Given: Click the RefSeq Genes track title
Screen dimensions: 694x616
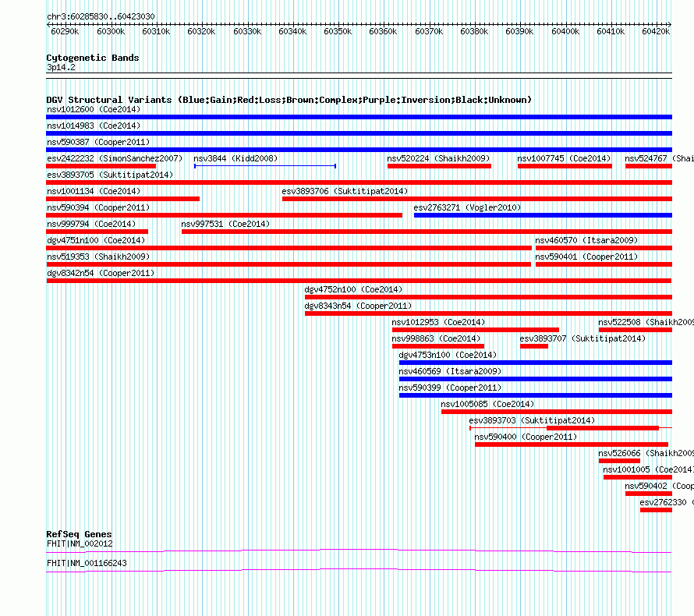Looking at the screenshot, I should point(80,534).
